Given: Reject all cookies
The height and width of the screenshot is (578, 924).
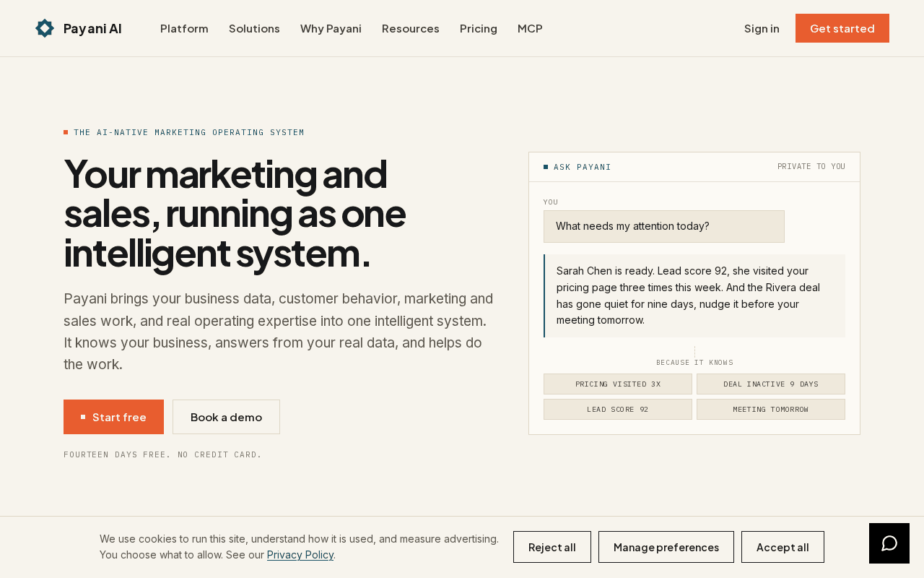Looking at the screenshot, I should [552, 547].
